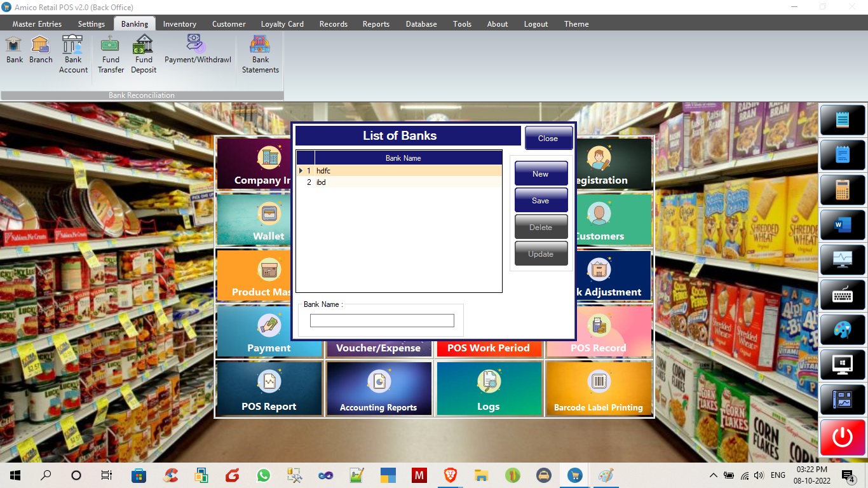868x488 pixels.
Task: Open the Fund Transfer ribbon icon
Action: (111, 54)
